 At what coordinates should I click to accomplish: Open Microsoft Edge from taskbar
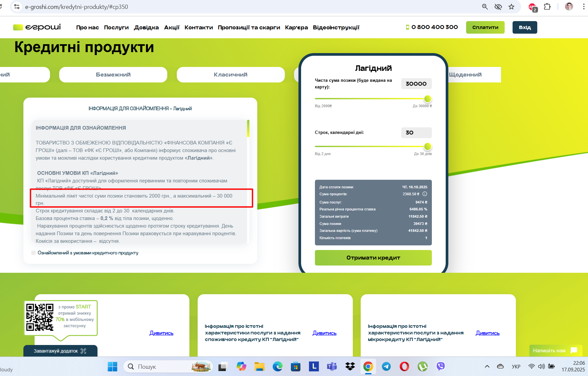click(x=278, y=366)
